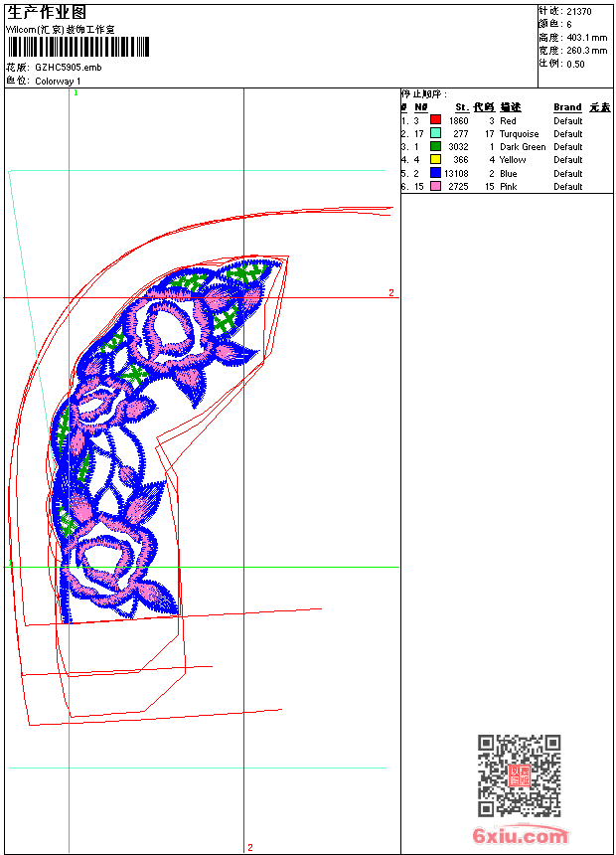Click the red marker 2 at the bottom
The width and height of the screenshot is (616, 855).
click(249, 847)
